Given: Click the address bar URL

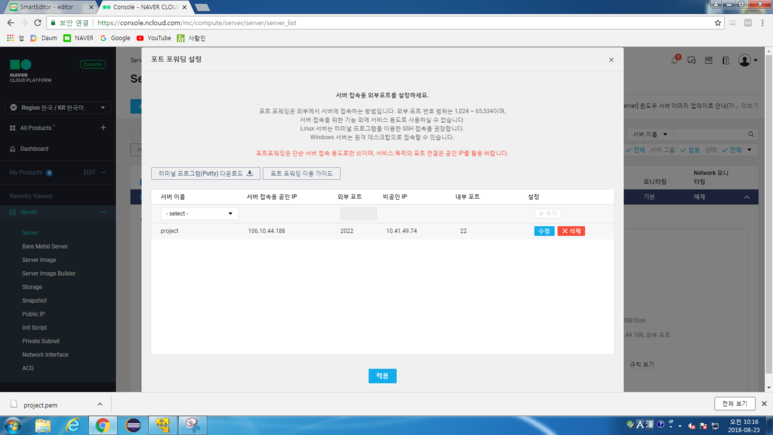Looking at the screenshot, I should tap(197, 23).
